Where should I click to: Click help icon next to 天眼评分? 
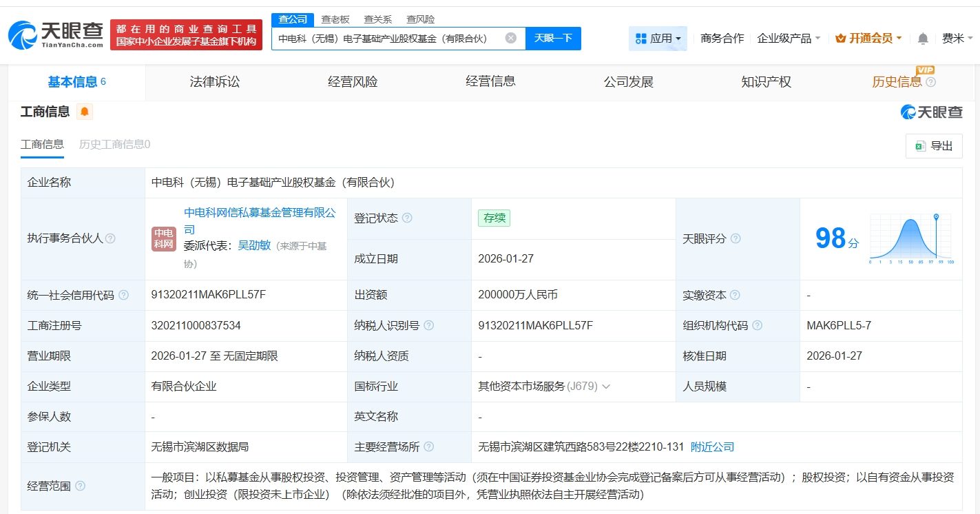[x=736, y=238]
